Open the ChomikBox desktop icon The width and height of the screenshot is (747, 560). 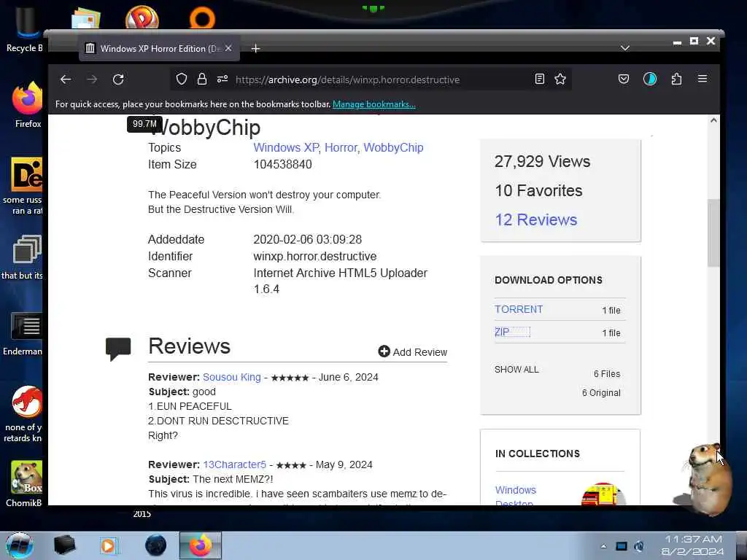point(24,484)
